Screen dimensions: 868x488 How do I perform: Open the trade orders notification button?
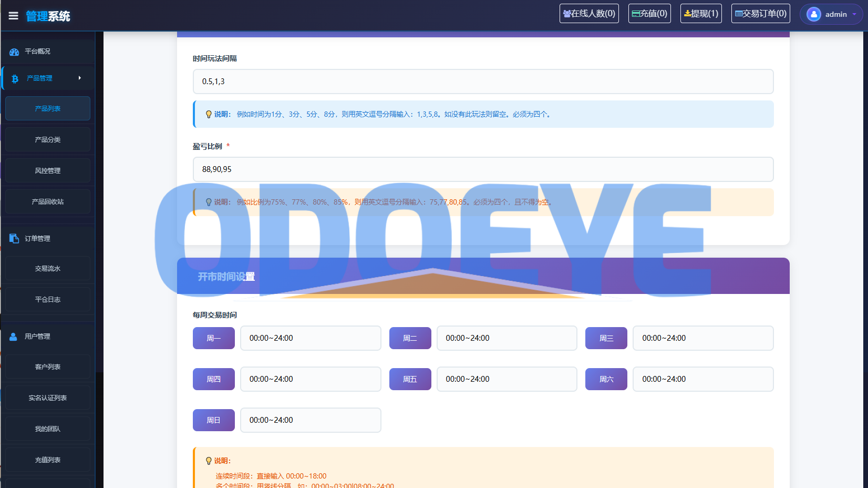(x=761, y=14)
